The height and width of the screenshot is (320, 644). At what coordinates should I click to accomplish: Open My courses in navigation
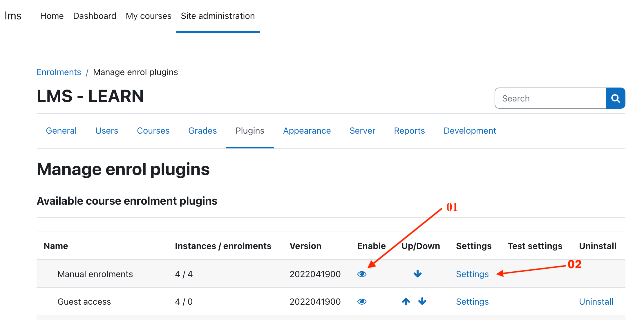[149, 16]
